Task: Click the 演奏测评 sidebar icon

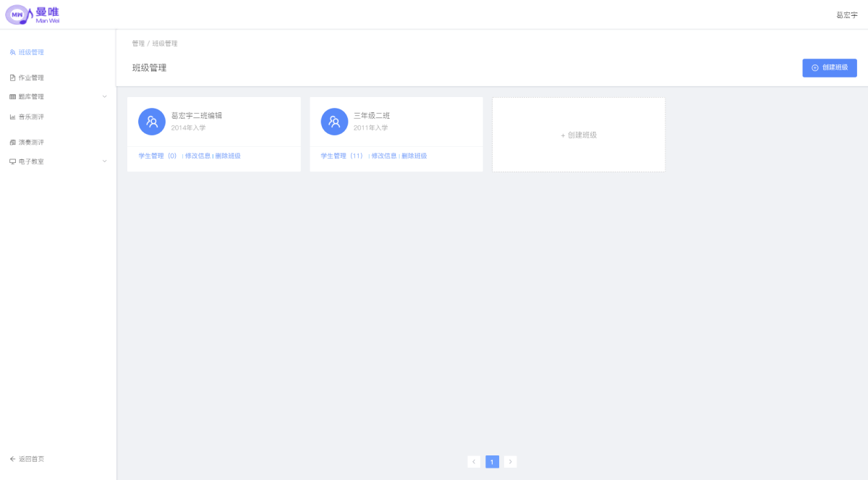Action: (12, 142)
